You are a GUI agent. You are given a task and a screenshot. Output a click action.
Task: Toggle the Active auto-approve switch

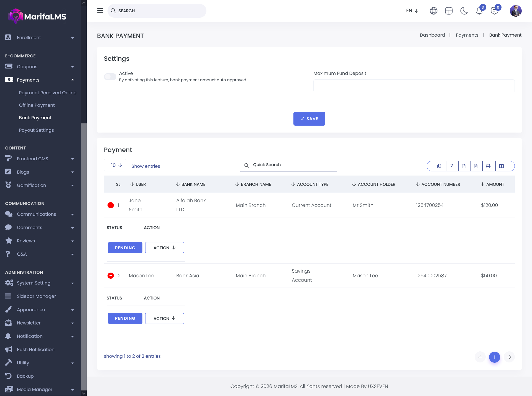[110, 77]
